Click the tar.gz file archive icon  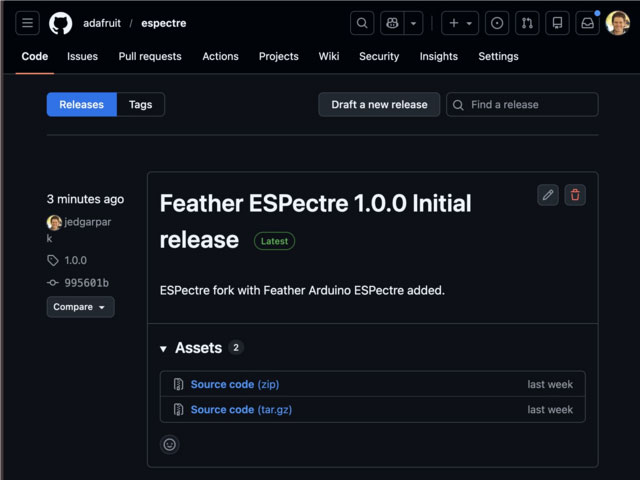coord(178,410)
